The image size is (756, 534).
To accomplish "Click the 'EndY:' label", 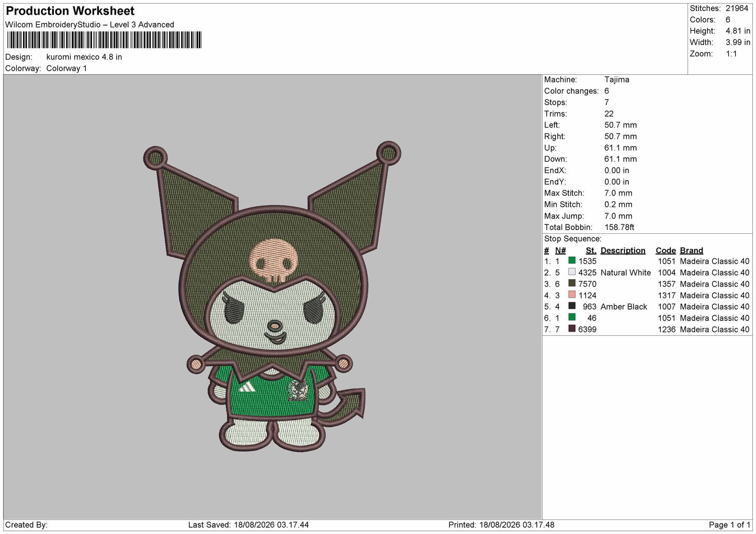I will pos(555,182).
